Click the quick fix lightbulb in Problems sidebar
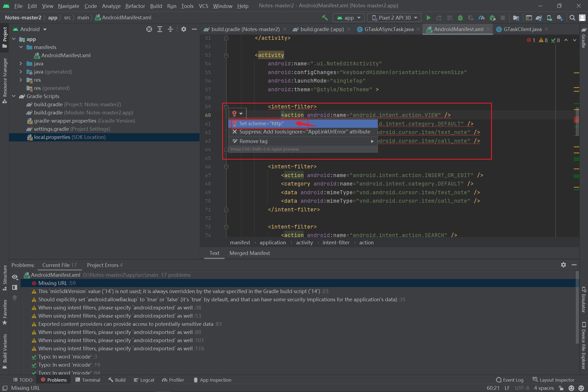The image size is (588, 392). pyautogui.click(x=15, y=298)
